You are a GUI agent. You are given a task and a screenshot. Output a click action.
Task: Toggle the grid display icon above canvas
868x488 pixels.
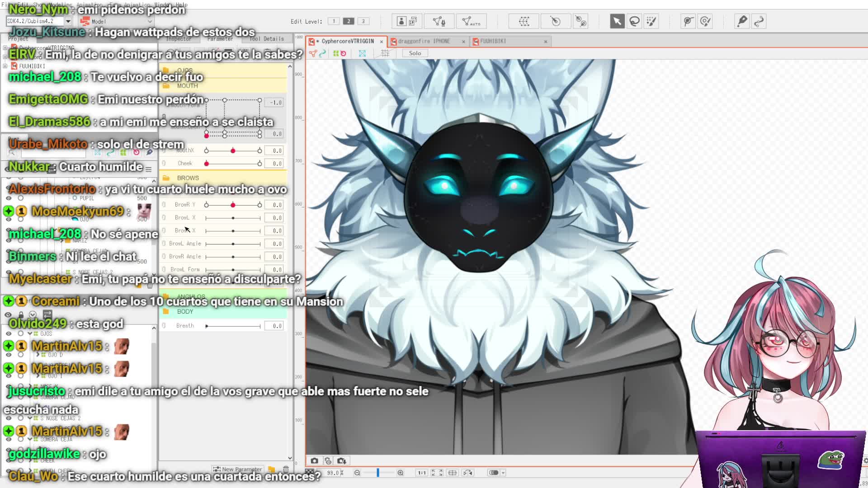pos(385,53)
